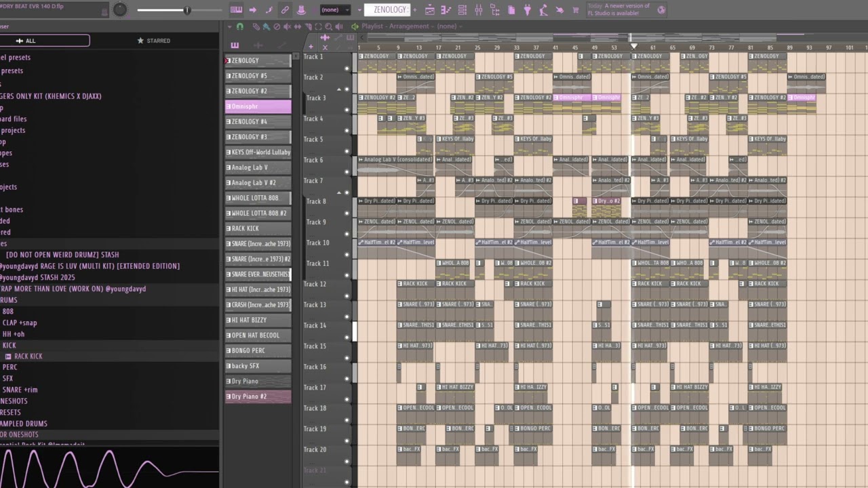
Task: Open the plugin picker plug icon
Action: [x=528, y=10]
